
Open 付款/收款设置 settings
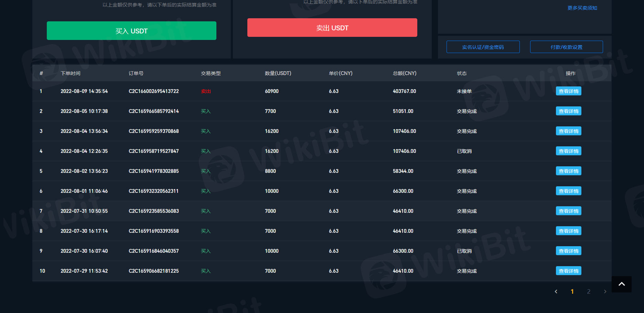tap(566, 47)
